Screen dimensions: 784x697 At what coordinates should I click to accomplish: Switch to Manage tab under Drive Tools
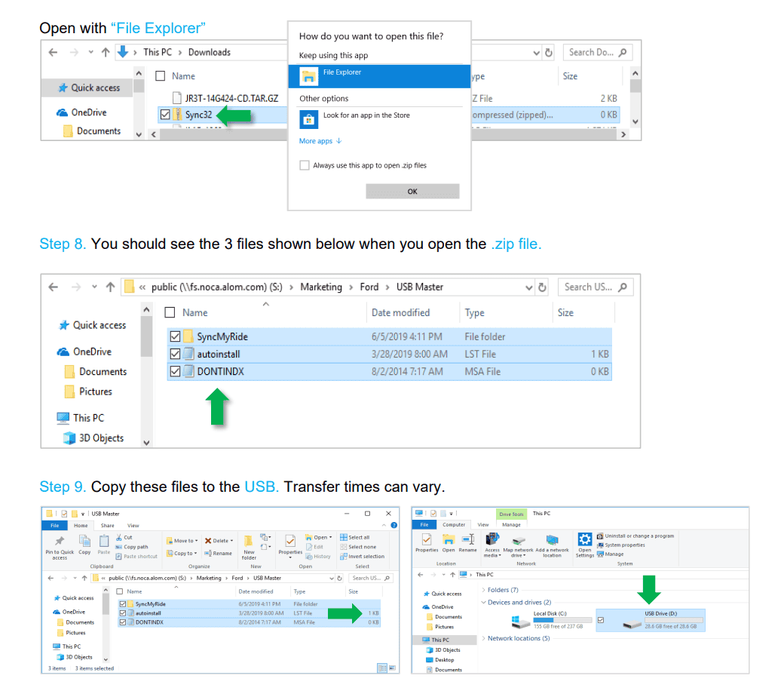[511, 525]
